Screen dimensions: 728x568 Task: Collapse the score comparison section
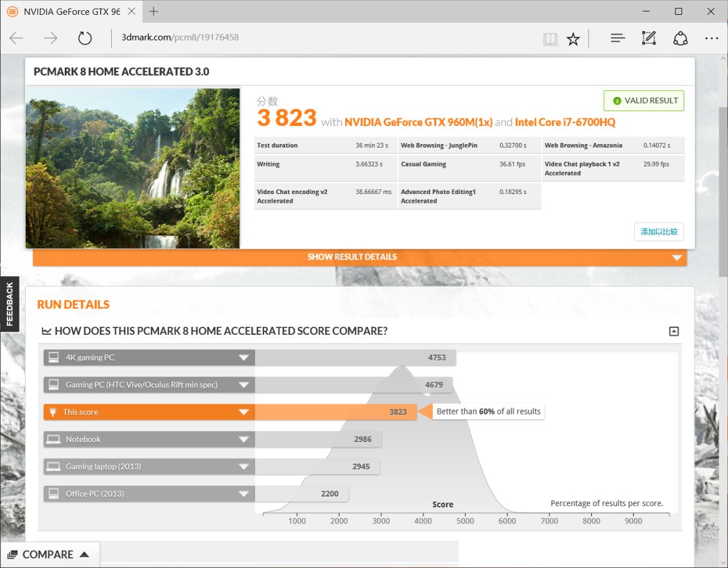click(x=673, y=331)
